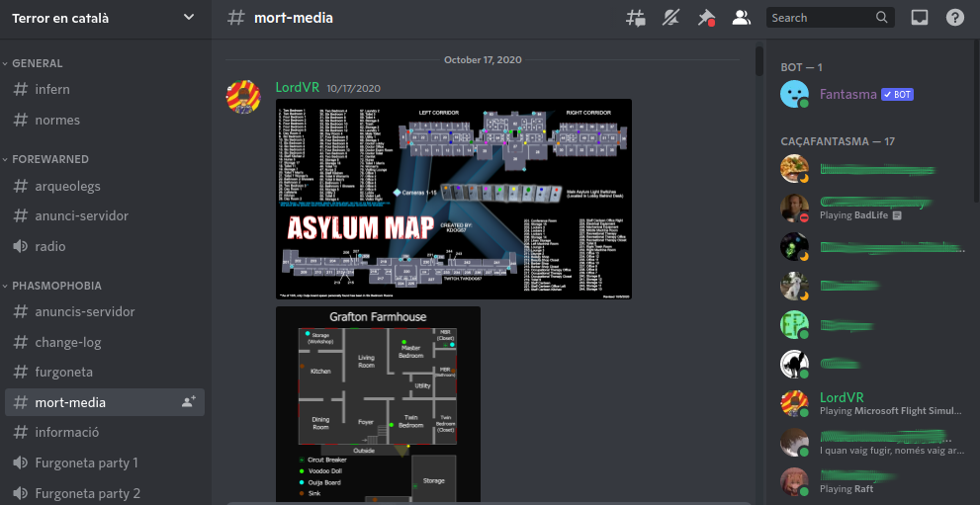Click the search magnifier icon
980x505 pixels.
[x=881, y=18]
